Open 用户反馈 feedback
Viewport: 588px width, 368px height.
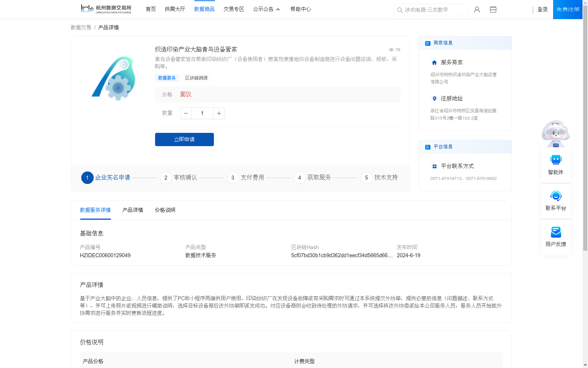point(556,237)
